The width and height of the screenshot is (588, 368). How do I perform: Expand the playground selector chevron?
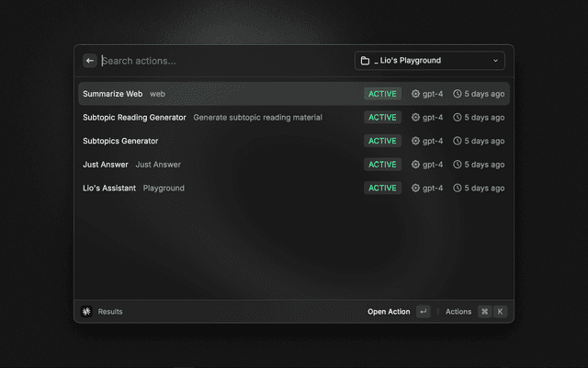[x=496, y=61]
